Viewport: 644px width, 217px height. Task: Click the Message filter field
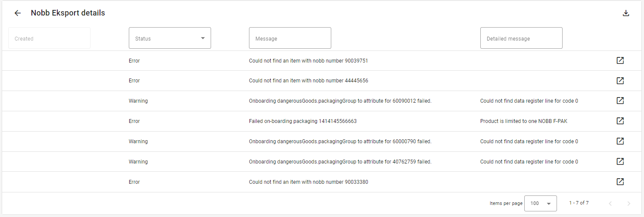[x=290, y=38]
